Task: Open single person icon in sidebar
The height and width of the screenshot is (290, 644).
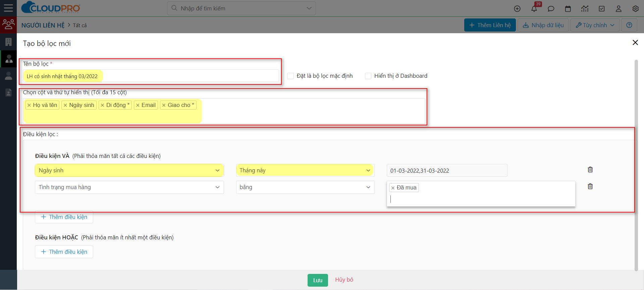Action: click(x=8, y=76)
